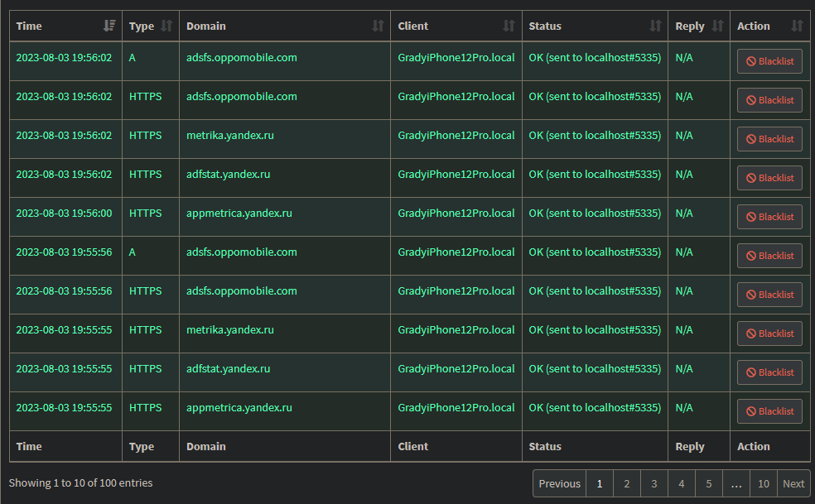Click the 2023-08-03 19:56:00 timestamp

point(64,214)
